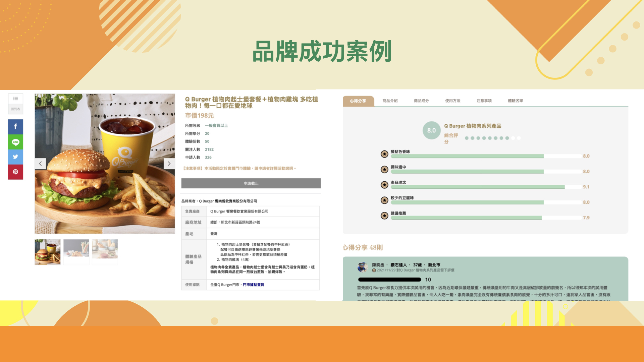Click the reviewer's black score bar
Image resolution: width=644 pixels, height=362 pixels.
pyautogui.click(x=389, y=280)
